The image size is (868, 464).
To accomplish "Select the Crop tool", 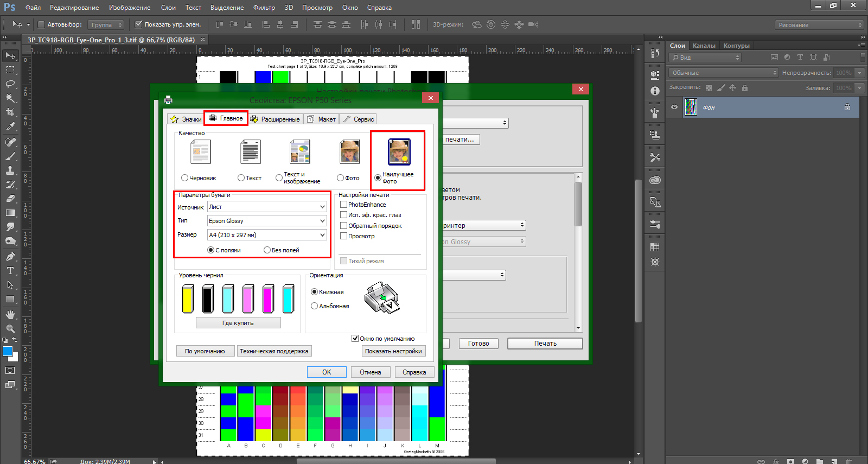I will tap(10, 112).
